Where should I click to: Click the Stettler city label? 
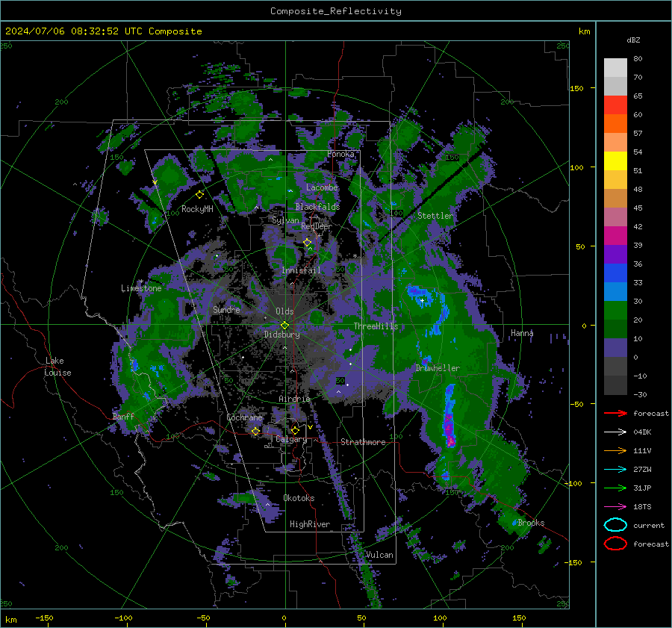pyautogui.click(x=435, y=216)
